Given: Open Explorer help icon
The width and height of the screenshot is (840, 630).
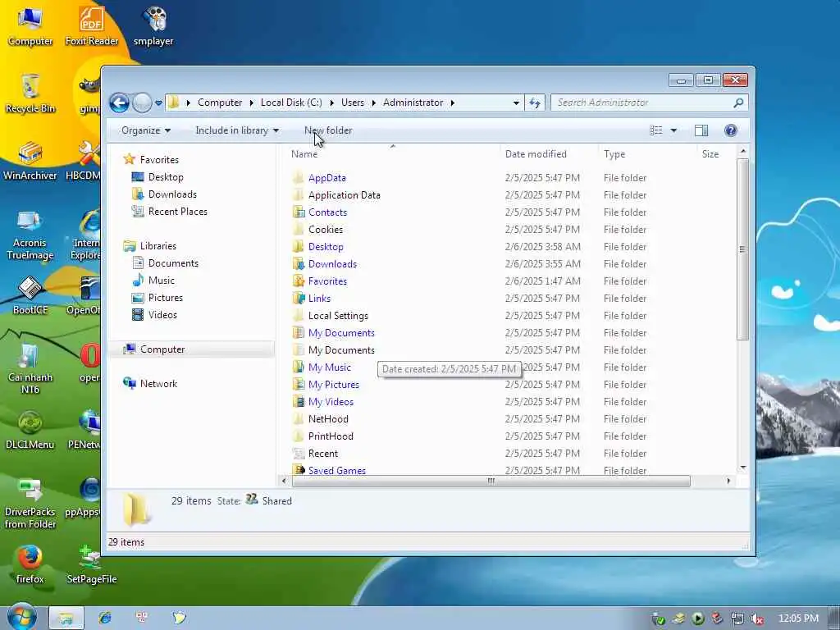Looking at the screenshot, I should tap(730, 130).
